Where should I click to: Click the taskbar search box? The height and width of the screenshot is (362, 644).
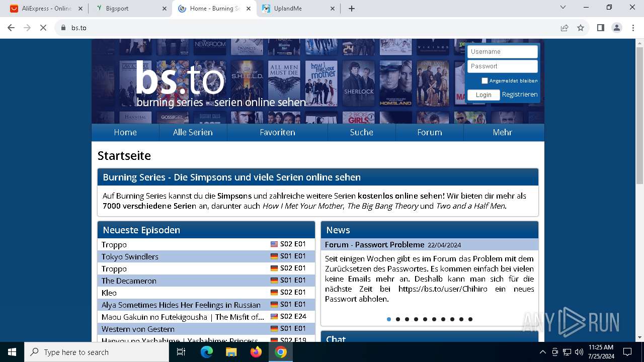(x=97, y=352)
